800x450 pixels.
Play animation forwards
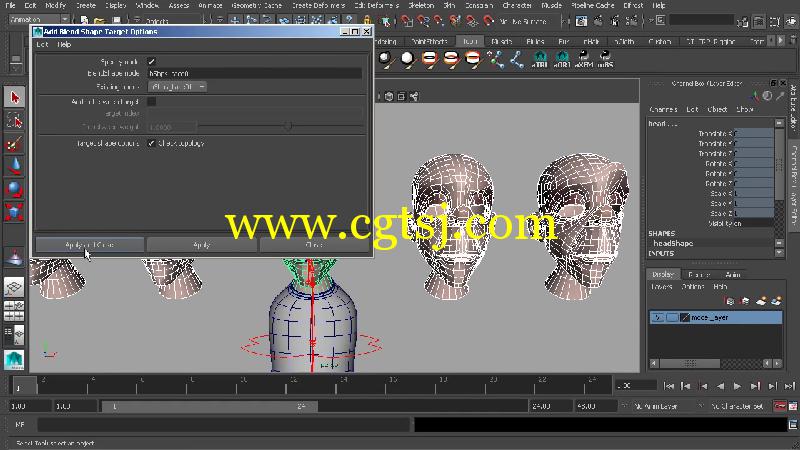pos(737,386)
